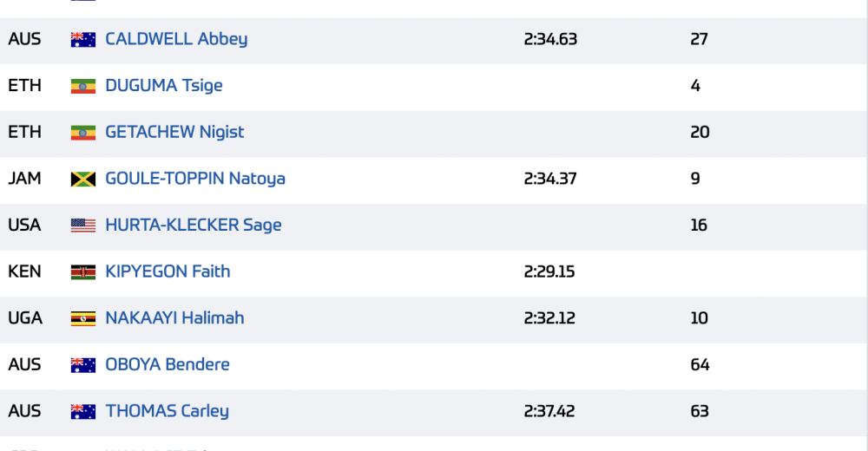
Task: Open CALDWELL Abbey athlete profile
Action: coord(176,39)
